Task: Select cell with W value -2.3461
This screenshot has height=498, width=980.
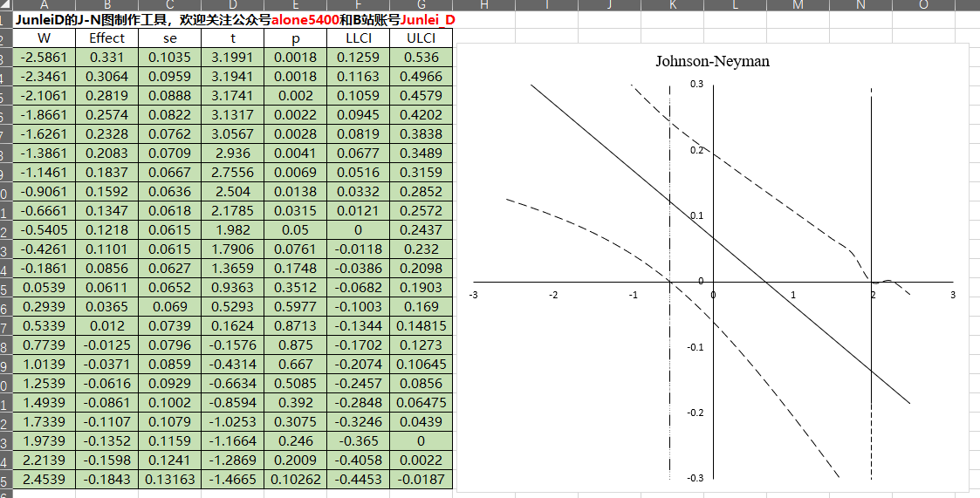Action: click(44, 76)
